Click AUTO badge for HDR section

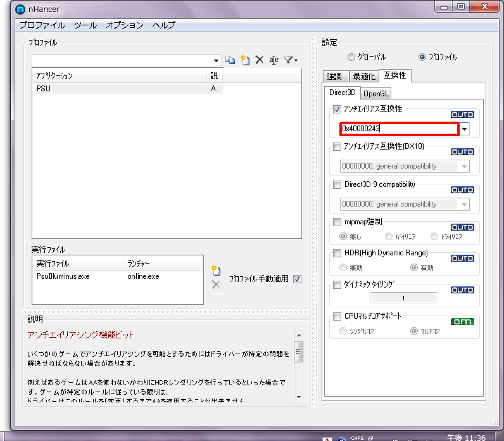(x=462, y=259)
